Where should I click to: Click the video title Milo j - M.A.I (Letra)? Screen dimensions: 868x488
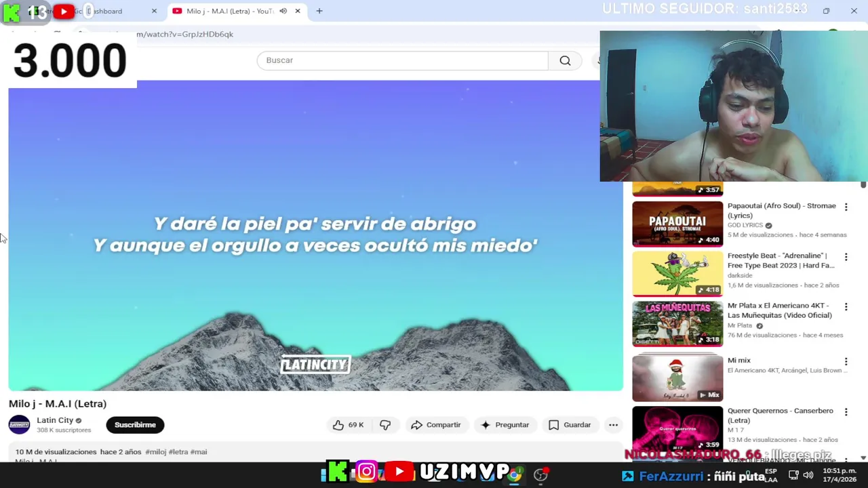(58, 404)
